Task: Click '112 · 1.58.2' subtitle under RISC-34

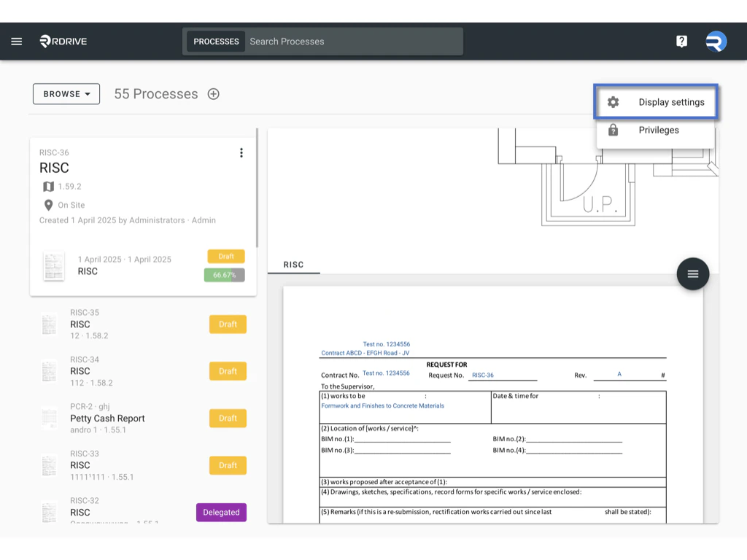Action: tap(91, 383)
